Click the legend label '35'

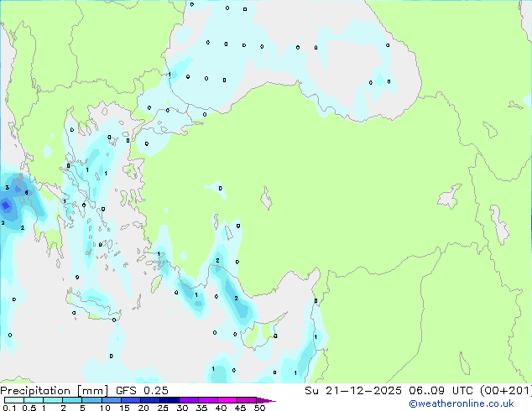pyautogui.click(x=201, y=408)
